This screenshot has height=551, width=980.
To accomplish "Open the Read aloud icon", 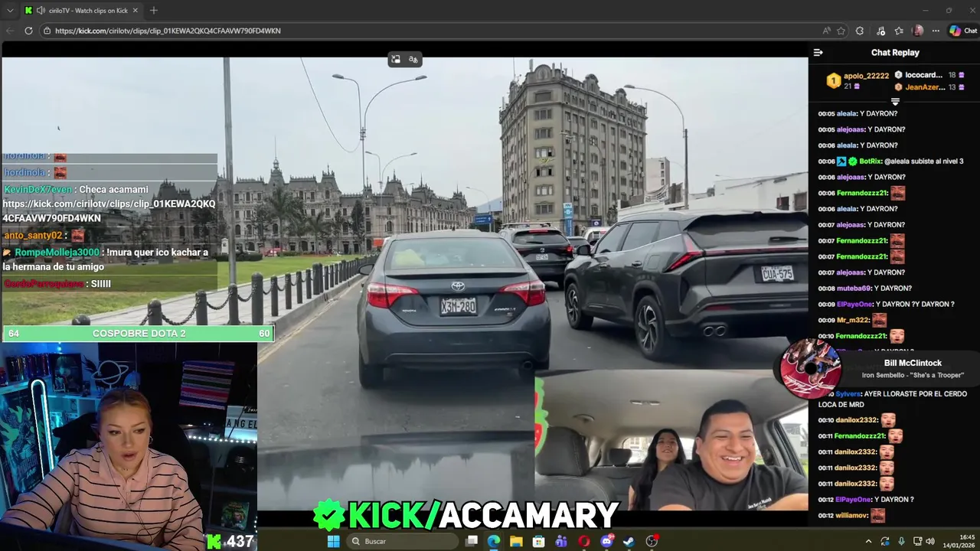I will click(x=826, y=31).
